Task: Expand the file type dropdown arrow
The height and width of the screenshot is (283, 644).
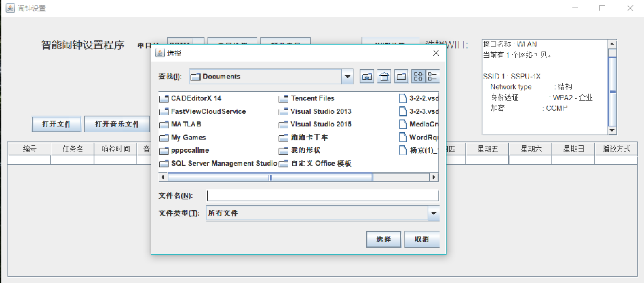Action: [x=433, y=213]
